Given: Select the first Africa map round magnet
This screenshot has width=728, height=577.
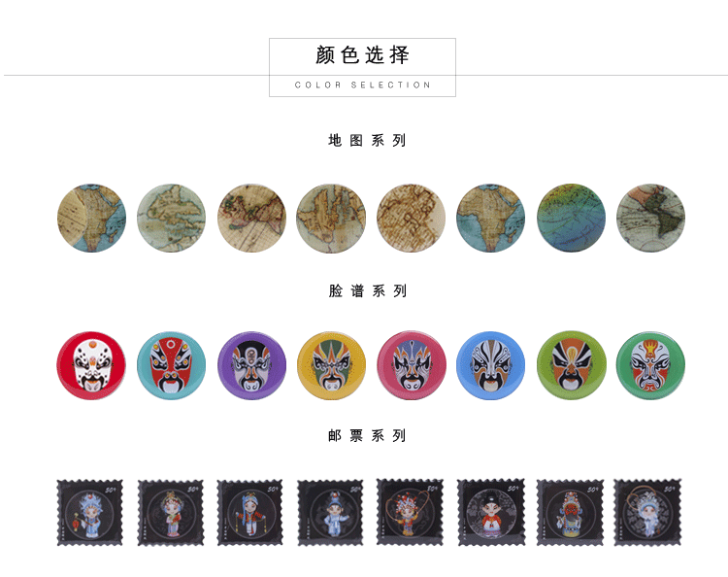Looking at the screenshot, I should [x=91, y=218].
